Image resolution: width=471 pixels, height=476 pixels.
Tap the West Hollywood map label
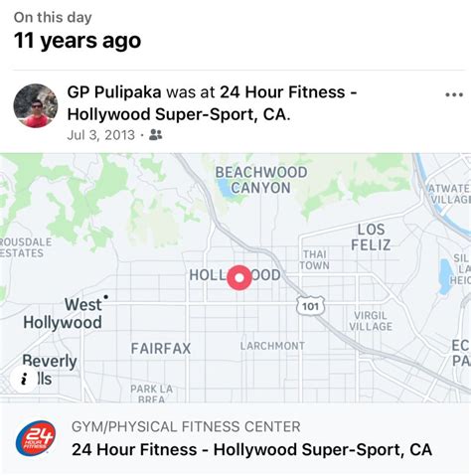(63, 313)
